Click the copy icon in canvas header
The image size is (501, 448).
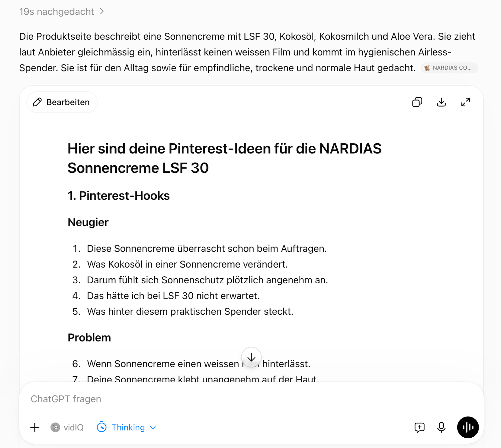click(417, 102)
